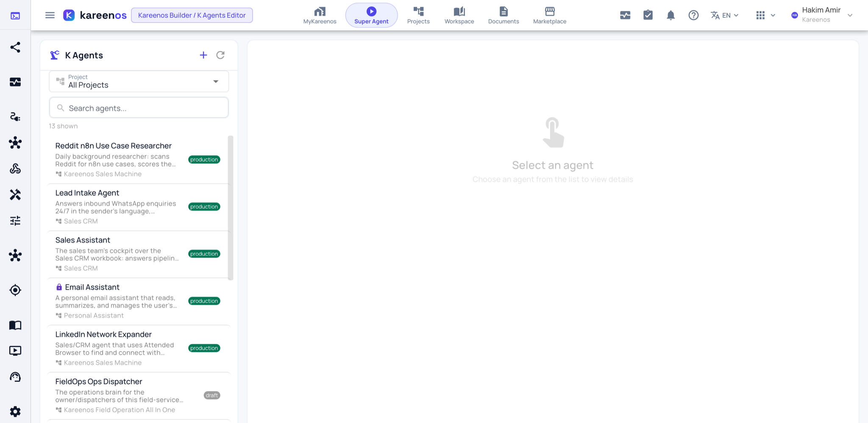This screenshot has width=868, height=423.
Task: Open the terminal console icon in sidebar
Action: point(15,16)
